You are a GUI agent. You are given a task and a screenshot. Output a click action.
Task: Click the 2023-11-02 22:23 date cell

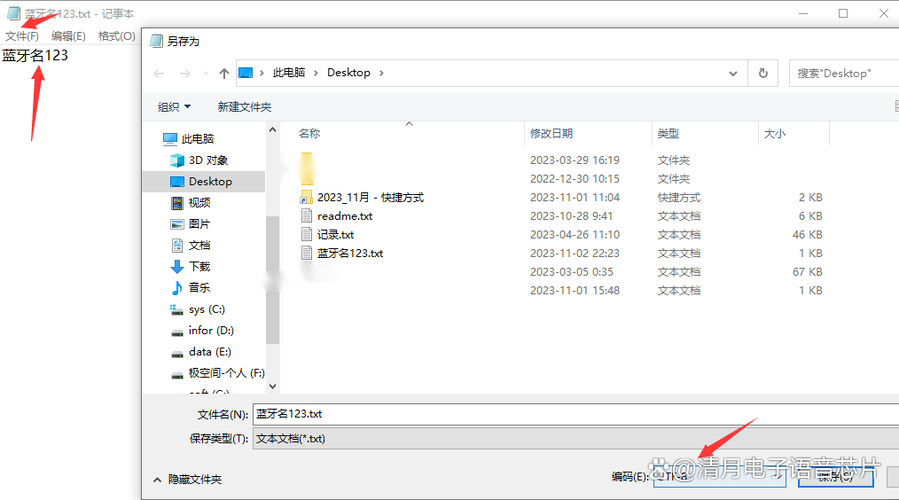coord(574,253)
